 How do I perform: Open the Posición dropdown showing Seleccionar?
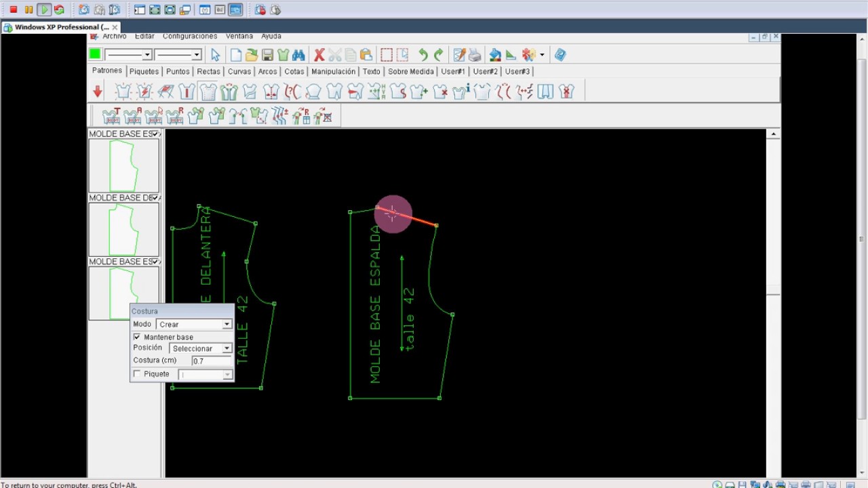click(201, 348)
